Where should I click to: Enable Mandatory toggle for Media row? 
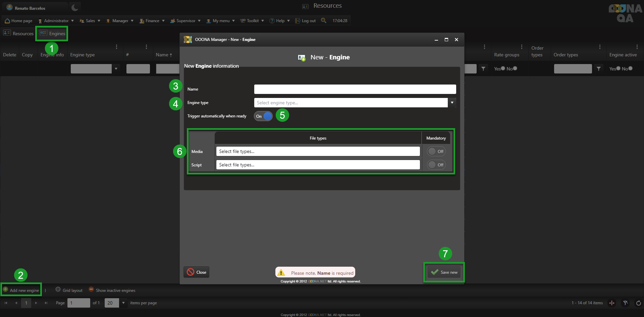[x=436, y=151]
